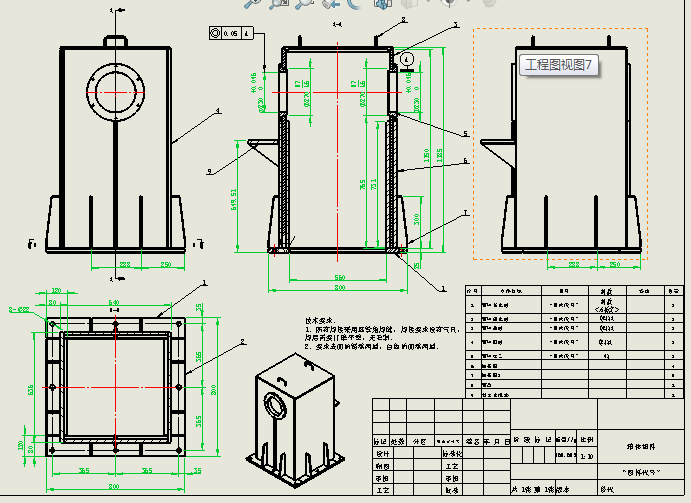
Task: Select balloon 4 pointing at the front view
Action: tap(217, 111)
